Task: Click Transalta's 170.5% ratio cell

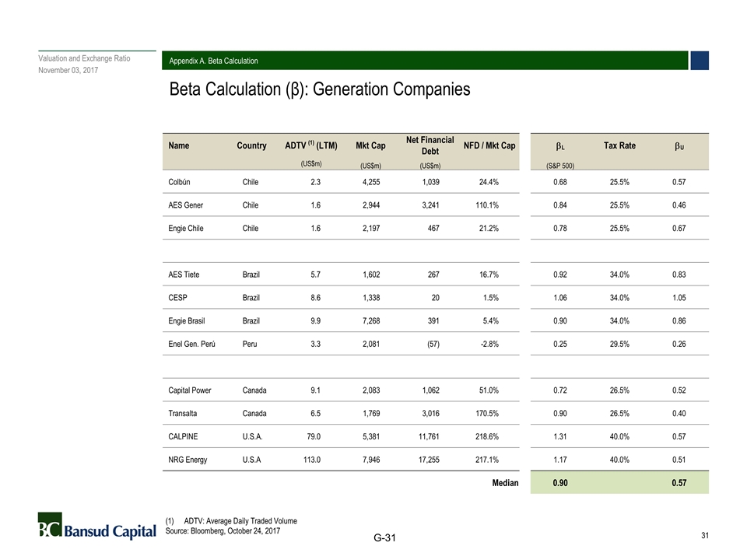Action: [485, 413]
